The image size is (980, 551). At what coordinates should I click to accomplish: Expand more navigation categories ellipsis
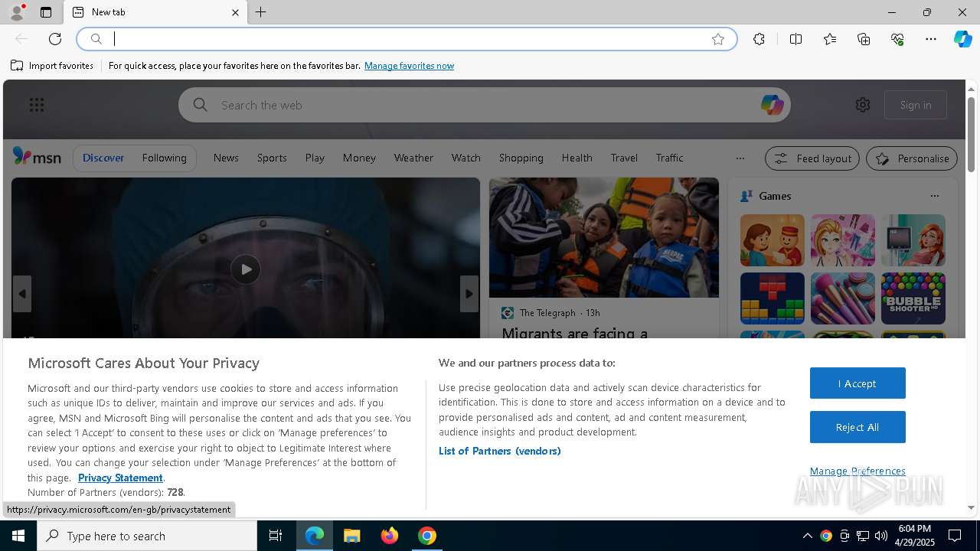740,158
